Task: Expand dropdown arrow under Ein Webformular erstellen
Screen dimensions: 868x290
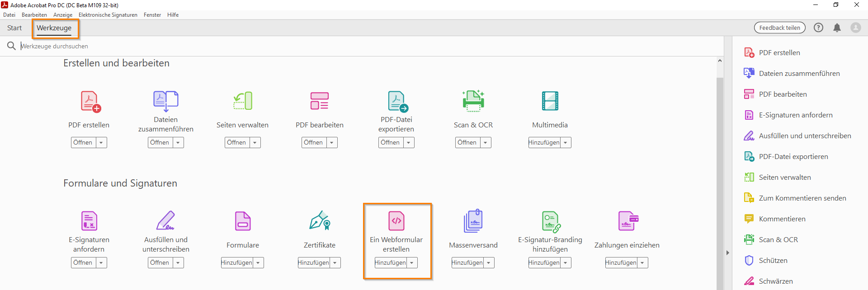Action: tap(412, 262)
